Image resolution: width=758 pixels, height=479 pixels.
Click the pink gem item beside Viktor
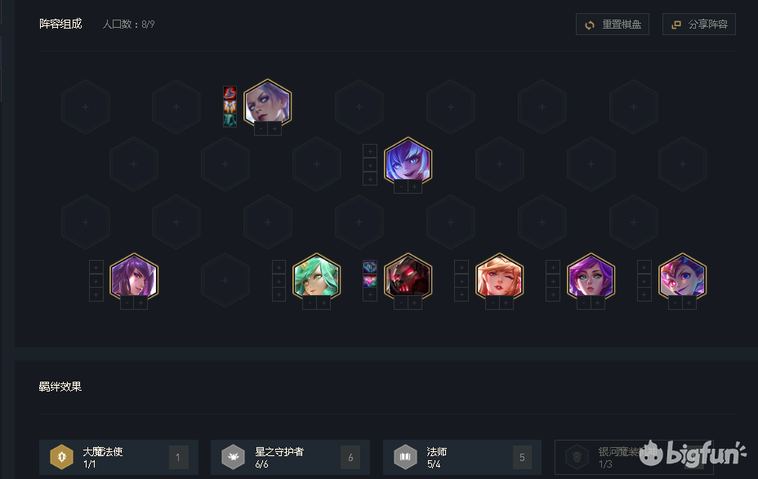[370, 280]
